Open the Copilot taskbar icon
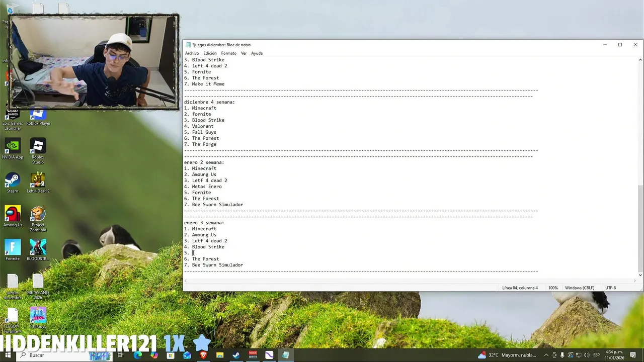644x362 pixels. coord(154,355)
